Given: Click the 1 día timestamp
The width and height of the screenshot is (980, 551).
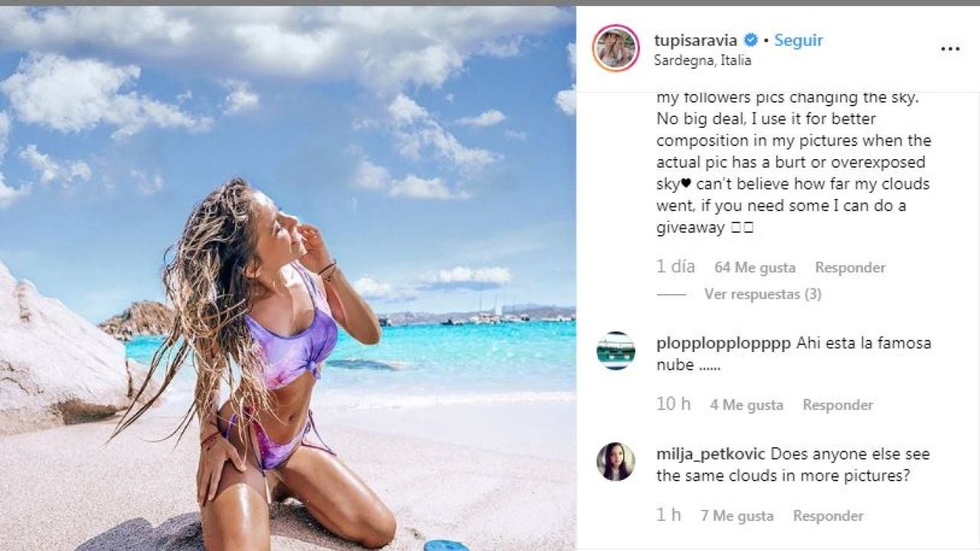Looking at the screenshot, I should pyautogui.click(x=675, y=267).
